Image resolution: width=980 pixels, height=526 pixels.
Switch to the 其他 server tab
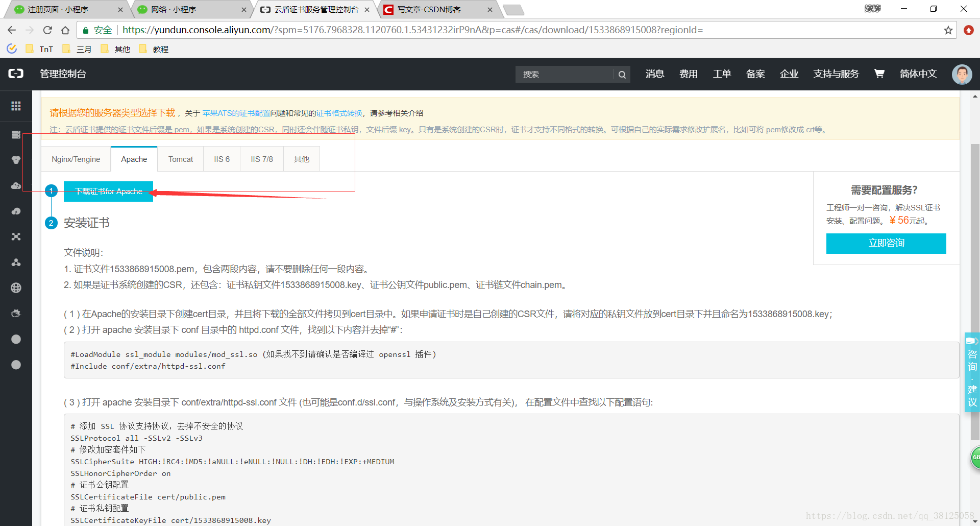click(302, 159)
